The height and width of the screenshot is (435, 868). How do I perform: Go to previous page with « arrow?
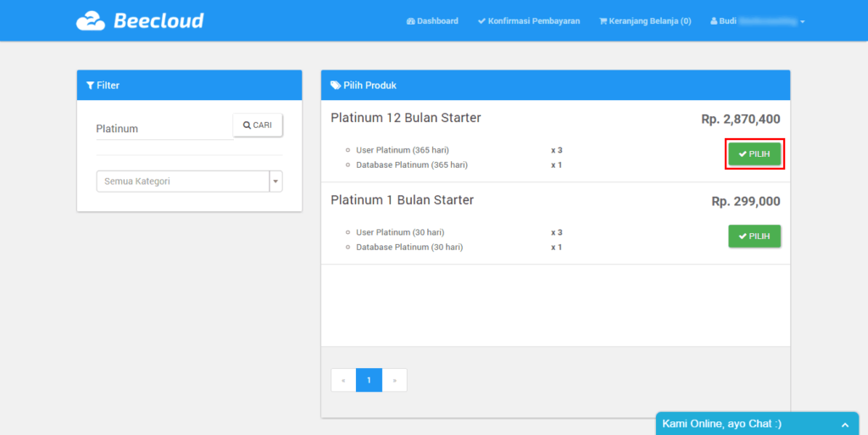pos(343,380)
